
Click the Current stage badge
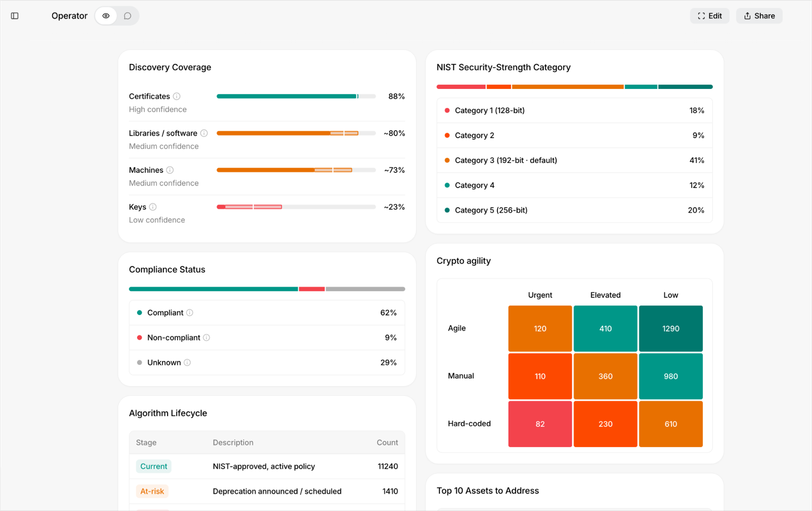click(154, 466)
